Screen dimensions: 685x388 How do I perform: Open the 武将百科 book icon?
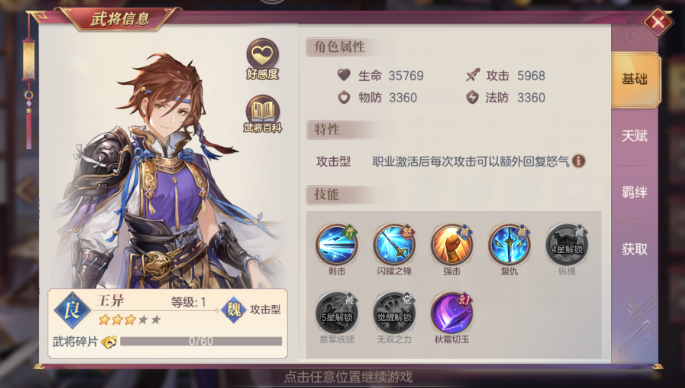[x=263, y=114]
